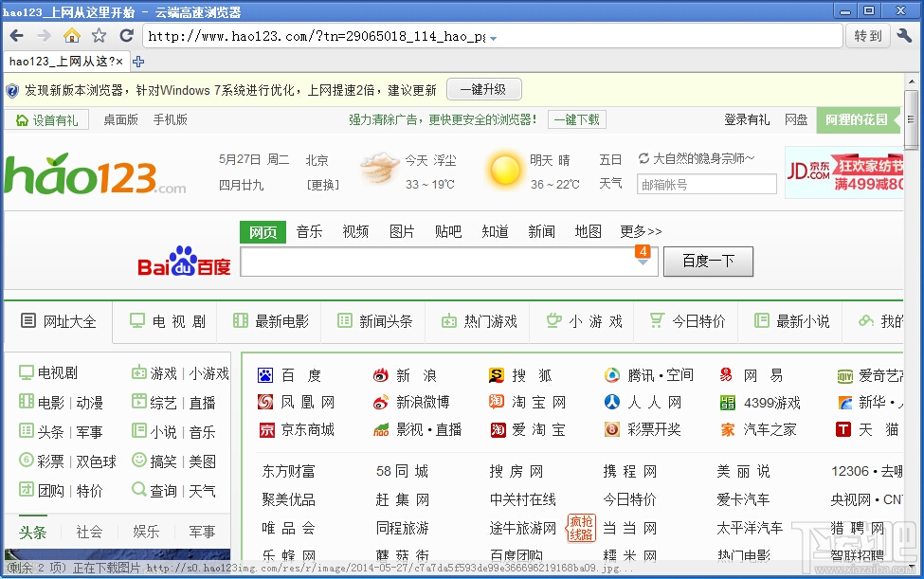Click the hao123 logo
This screenshot has width=924, height=579.
click(94, 174)
